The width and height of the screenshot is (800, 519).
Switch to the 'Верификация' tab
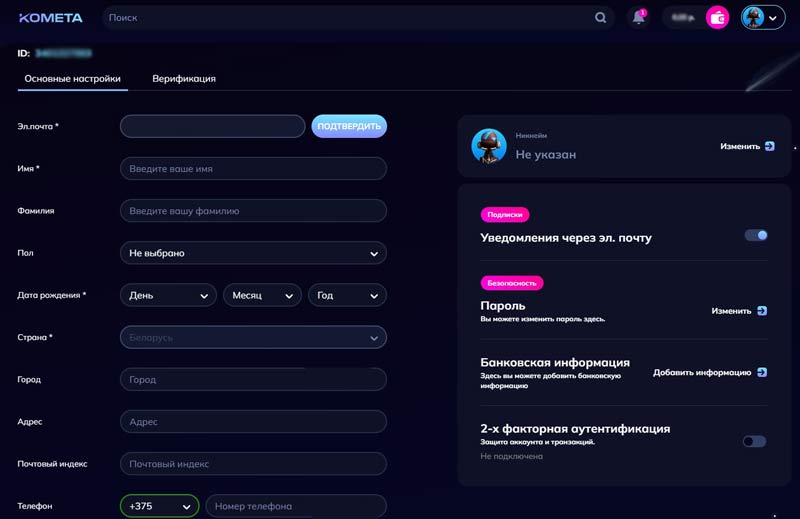[x=184, y=78]
